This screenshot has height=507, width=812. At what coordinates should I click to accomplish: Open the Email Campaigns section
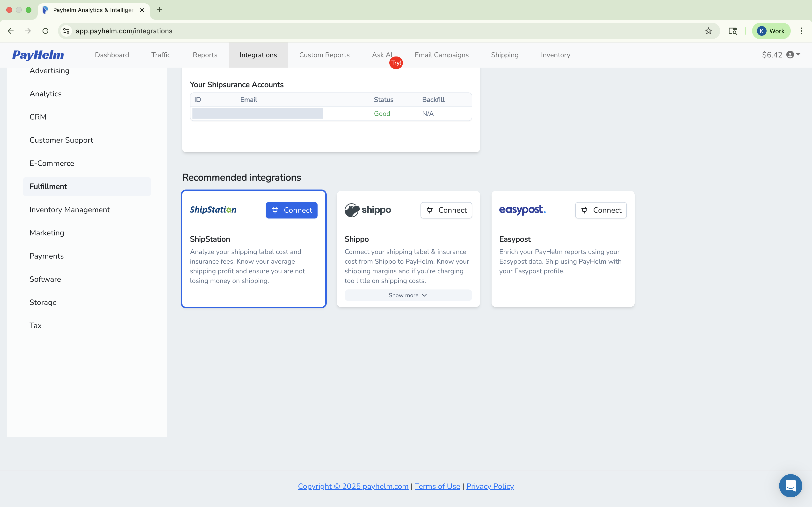click(x=441, y=55)
